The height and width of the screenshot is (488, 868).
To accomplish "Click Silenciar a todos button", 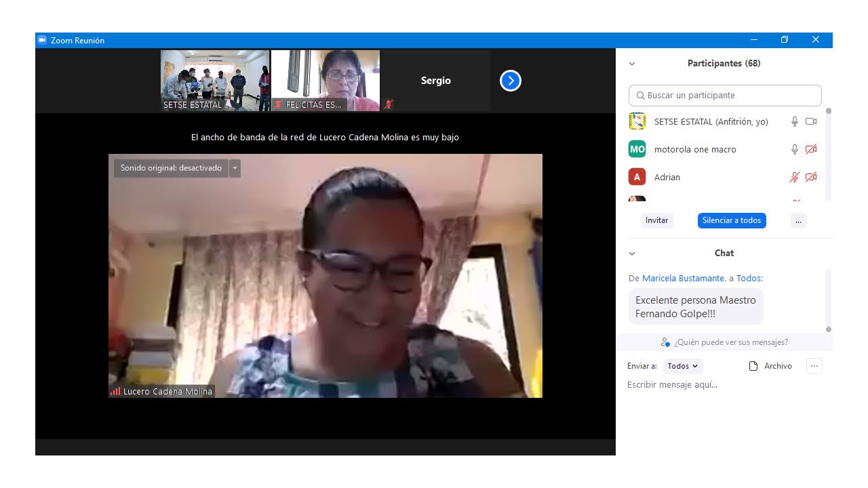I will [732, 220].
